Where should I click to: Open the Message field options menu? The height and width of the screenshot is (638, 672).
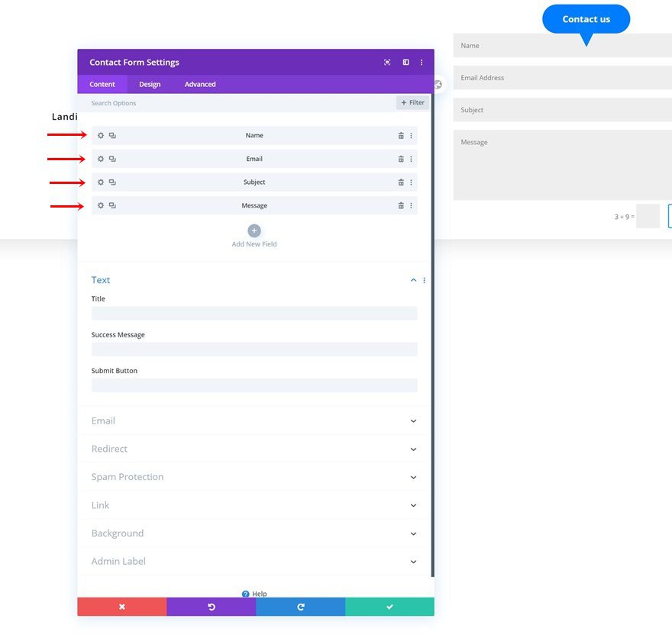411,205
